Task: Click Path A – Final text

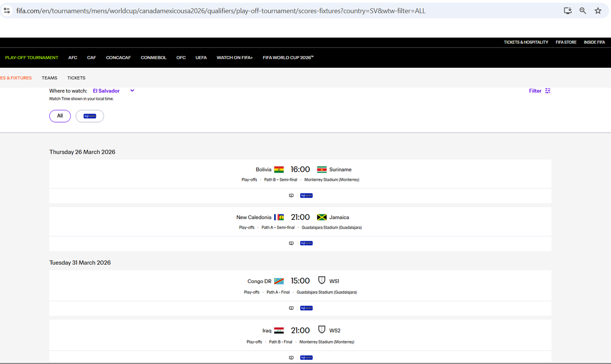Action: tap(278, 292)
